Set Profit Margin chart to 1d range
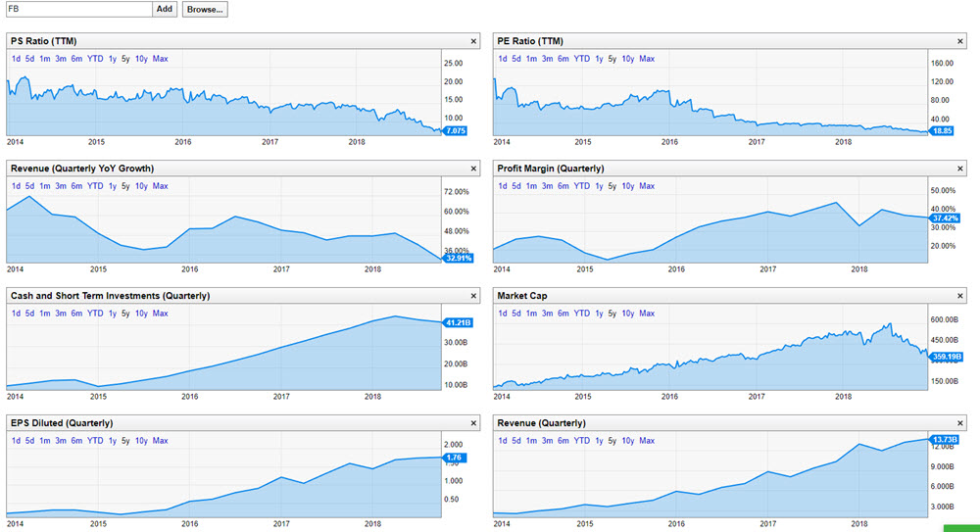 click(503, 186)
